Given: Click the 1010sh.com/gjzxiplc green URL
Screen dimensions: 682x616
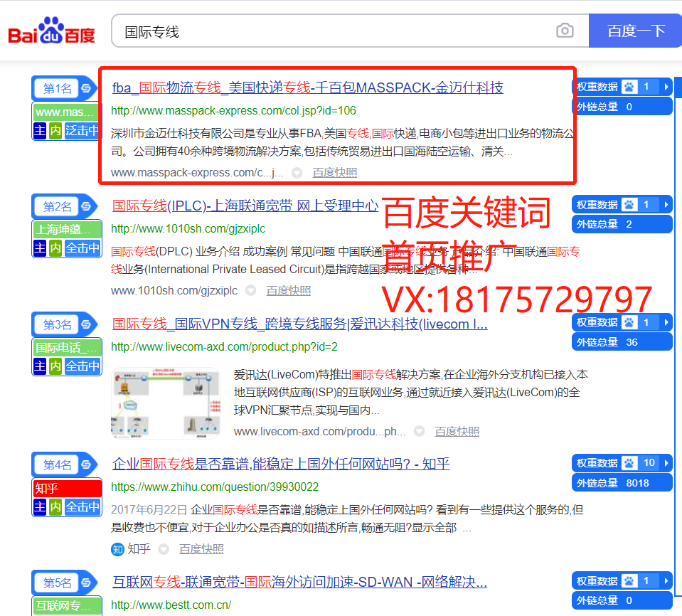Looking at the screenshot, I should [x=188, y=228].
